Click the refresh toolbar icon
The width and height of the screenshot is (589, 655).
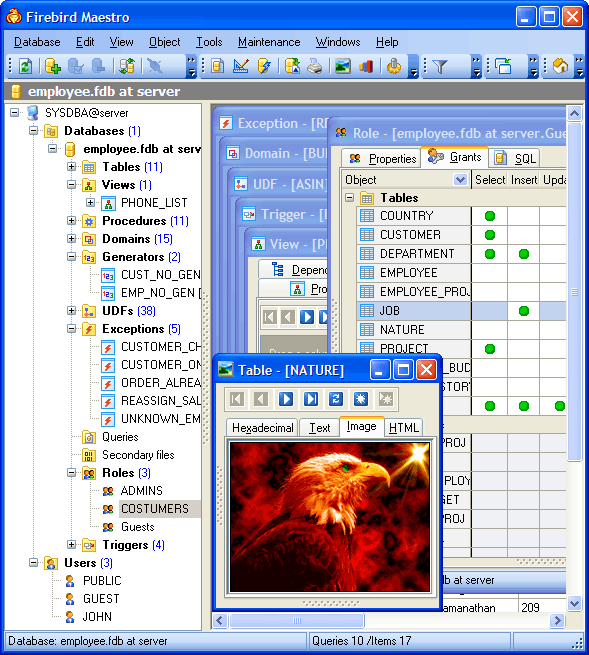point(25,66)
